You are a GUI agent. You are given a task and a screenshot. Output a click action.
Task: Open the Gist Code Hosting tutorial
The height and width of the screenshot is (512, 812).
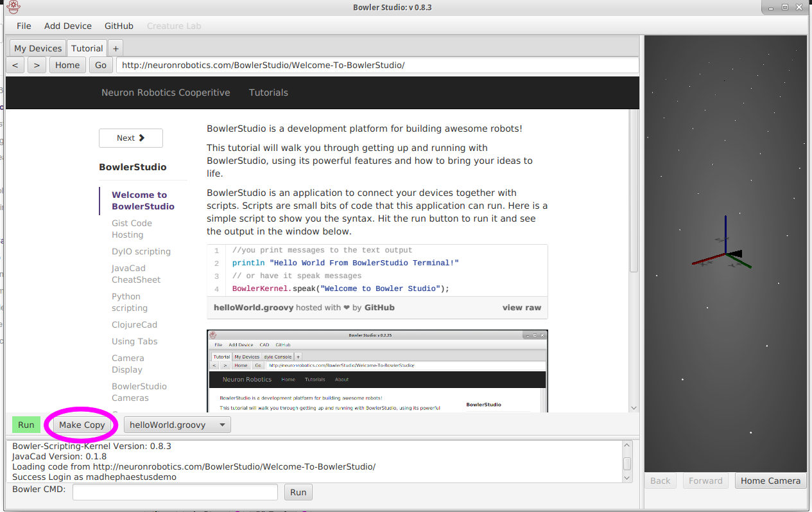(x=132, y=229)
